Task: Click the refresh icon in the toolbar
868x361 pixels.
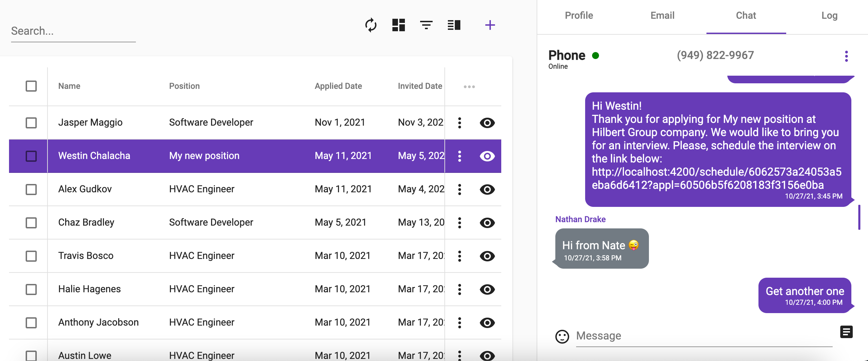Action: [371, 25]
